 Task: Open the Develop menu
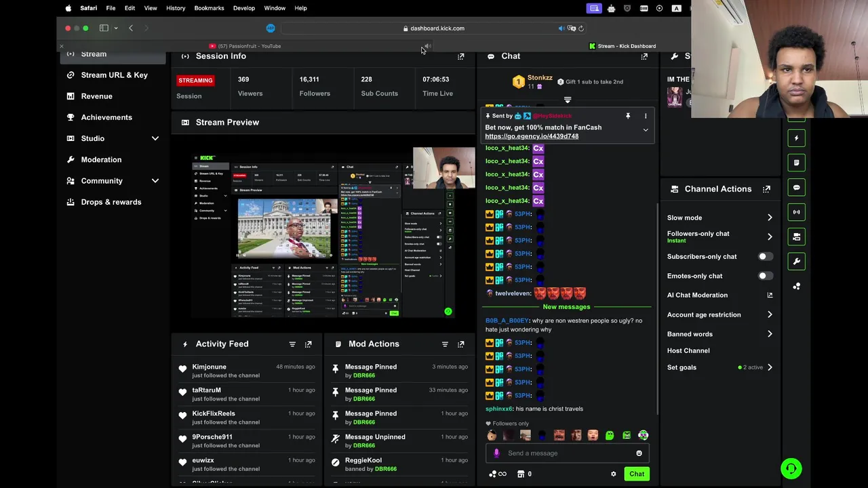pyautogui.click(x=244, y=8)
